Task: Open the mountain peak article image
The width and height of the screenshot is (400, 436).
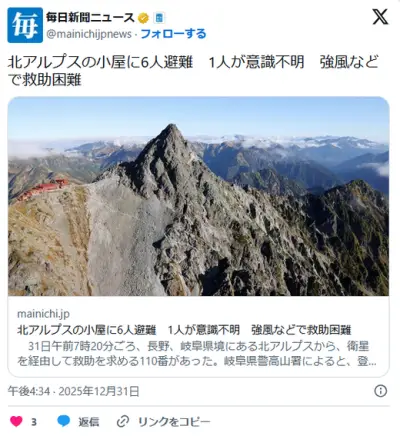Action: 198,196
